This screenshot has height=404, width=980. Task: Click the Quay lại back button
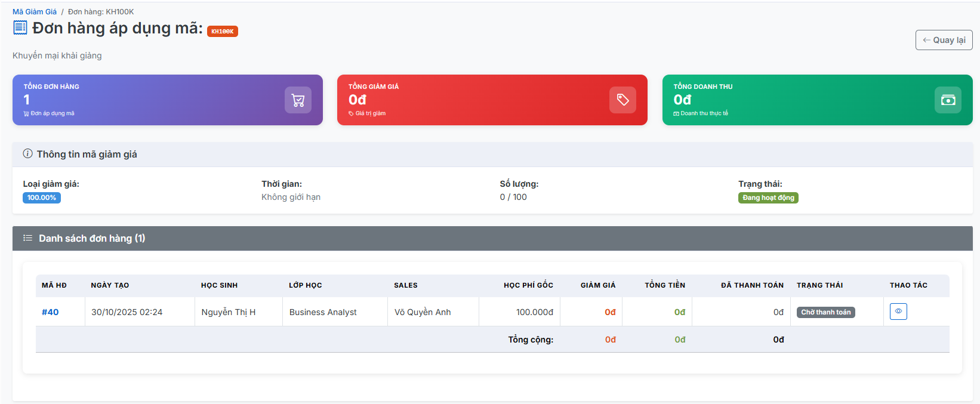pos(944,40)
